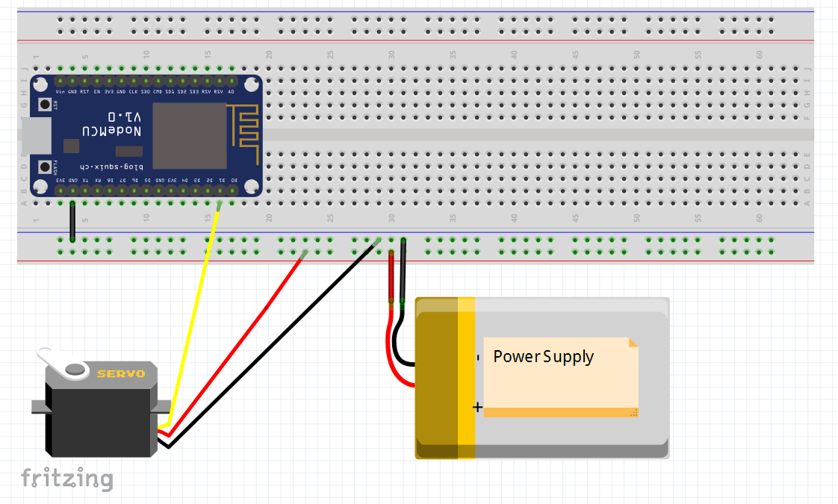The height and width of the screenshot is (504, 838).
Task: Click the D5 pin on the NodeMCU
Action: [146, 190]
